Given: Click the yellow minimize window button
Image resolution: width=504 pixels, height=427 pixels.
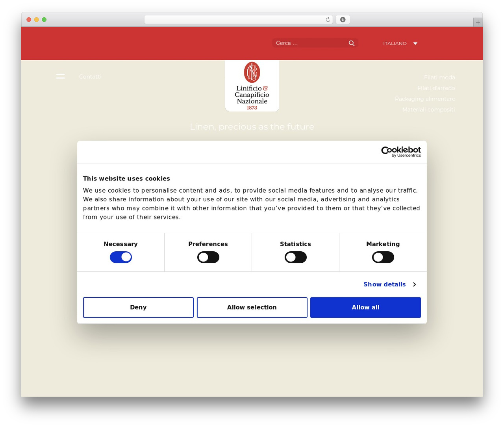Looking at the screenshot, I should [37, 20].
